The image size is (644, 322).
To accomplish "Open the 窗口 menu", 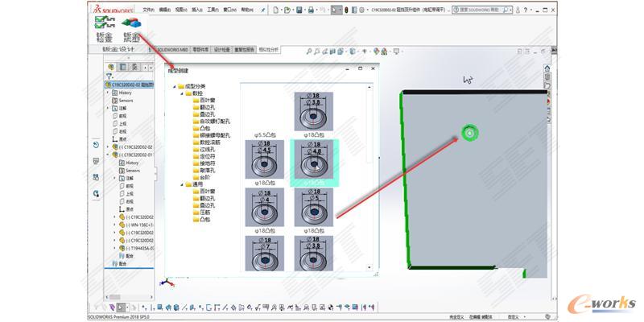I will pyautogui.click(x=229, y=10).
